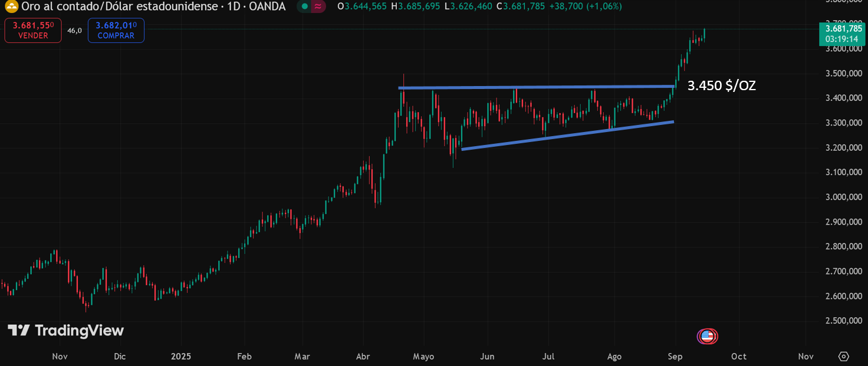Screen dimensions: 868x366
Task: Select the 3.450 $/OZ text annotation
Action: click(x=721, y=86)
